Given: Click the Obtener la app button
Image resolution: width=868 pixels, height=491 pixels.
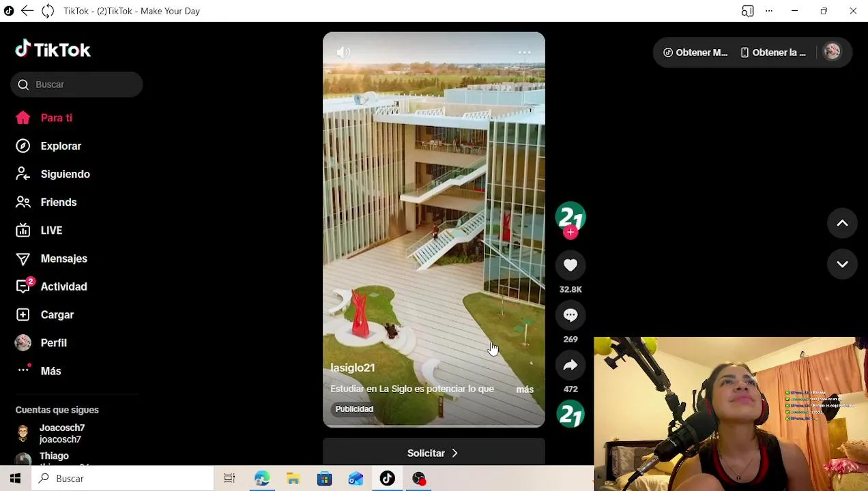Looking at the screenshot, I should coord(774,53).
